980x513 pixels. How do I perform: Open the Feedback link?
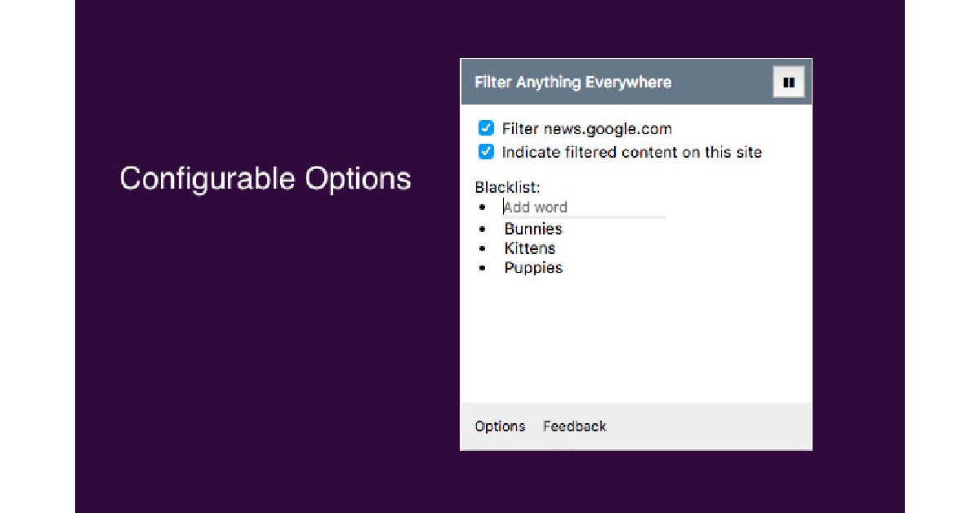[x=575, y=426]
